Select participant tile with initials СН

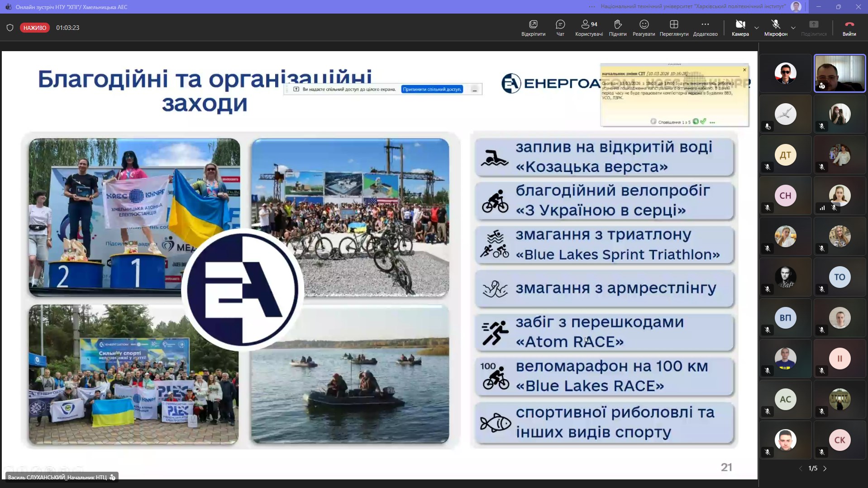click(x=786, y=196)
